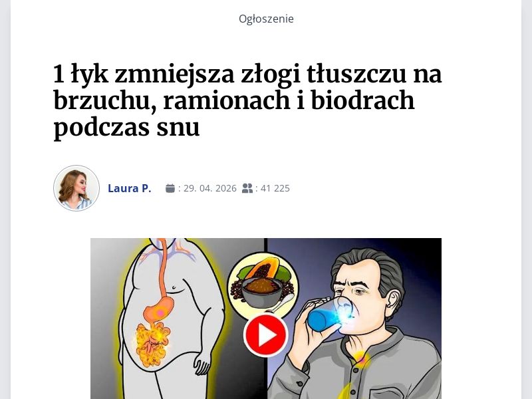Open Laura P. author avatar photo
Viewport: 532px width, 399px height.
(76, 188)
